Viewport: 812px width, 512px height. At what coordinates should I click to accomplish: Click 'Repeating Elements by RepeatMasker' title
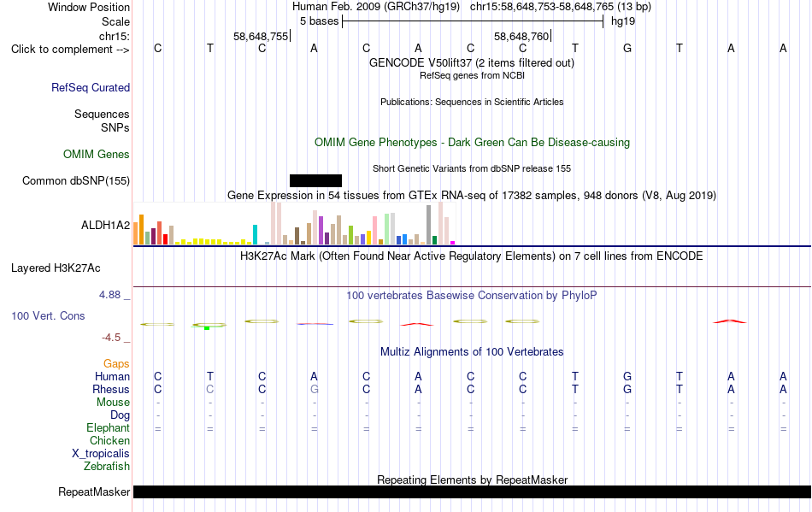pyautogui.click(x=472, y=480)
